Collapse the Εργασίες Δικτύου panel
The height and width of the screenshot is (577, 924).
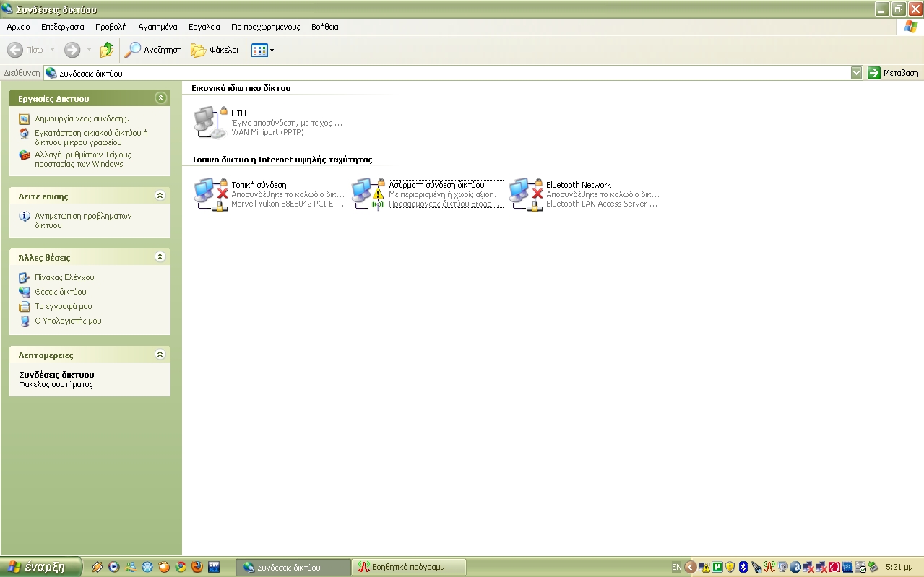tap(160, 98)
